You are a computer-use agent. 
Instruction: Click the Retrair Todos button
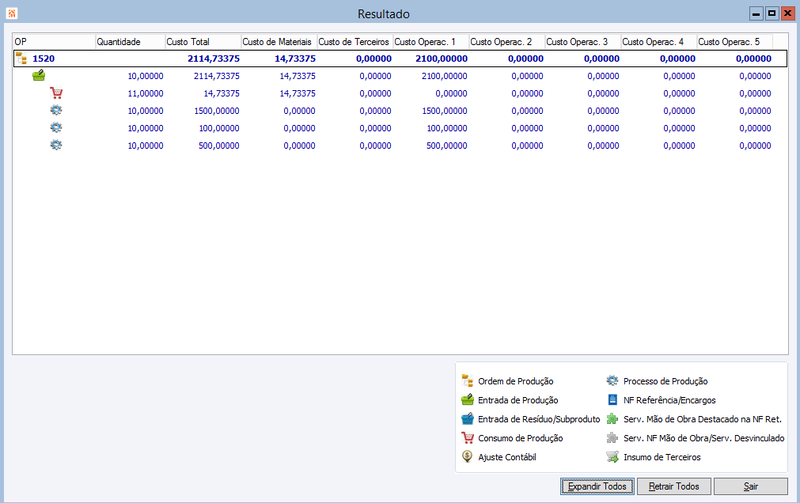673,486
